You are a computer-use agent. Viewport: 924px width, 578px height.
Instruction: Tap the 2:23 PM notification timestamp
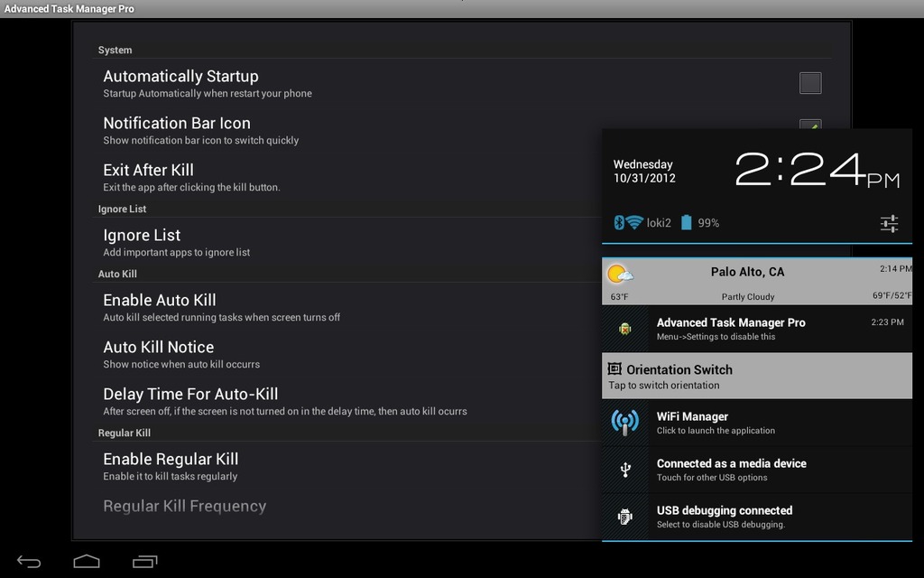click(x=887, y=322)
